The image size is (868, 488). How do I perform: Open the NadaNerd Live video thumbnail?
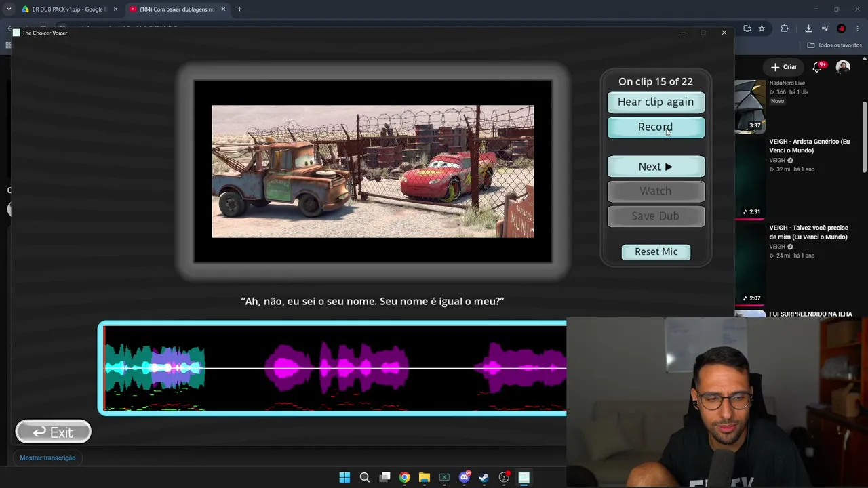coord(750,107)
